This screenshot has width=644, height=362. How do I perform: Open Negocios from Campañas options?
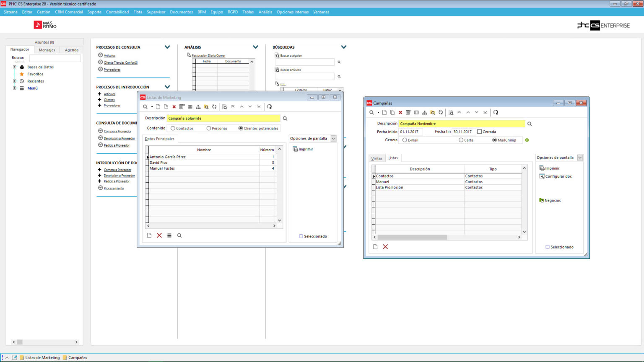550,201
